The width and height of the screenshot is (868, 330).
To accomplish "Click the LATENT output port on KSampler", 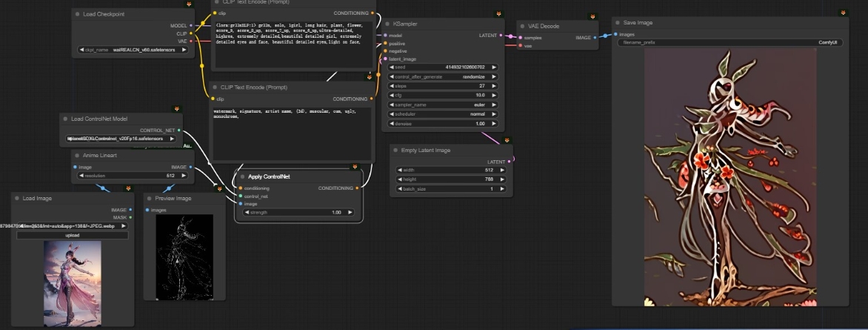I will coord(501,35).
